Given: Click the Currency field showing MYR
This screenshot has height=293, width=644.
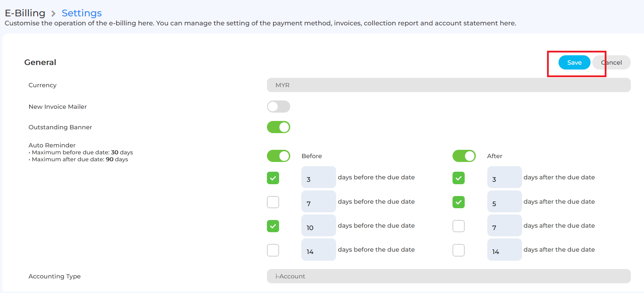Looking at the screenshot, I should click(x=448, y=85).
